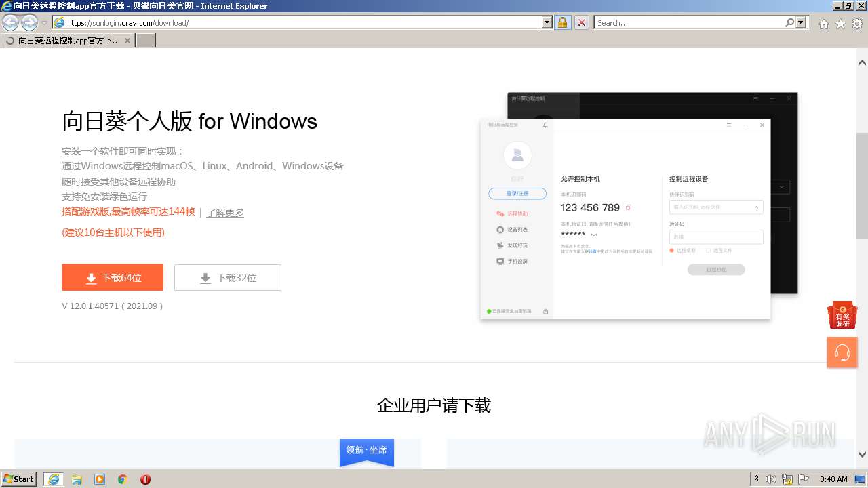Image resolution: width=868 pixels, height=488 pixels.
Task: Open the File Explorer taskbar icon
Action: click(77, 479)
